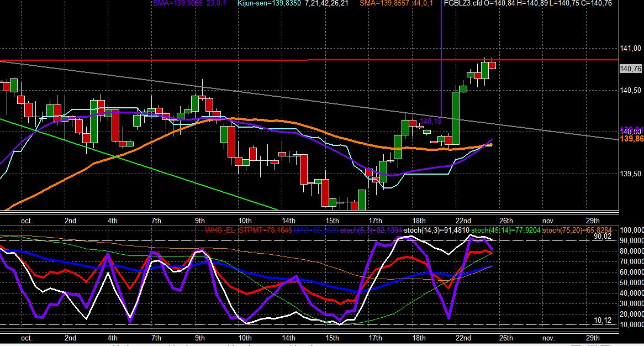Select the red horizontal resistance line

(309, 60)
